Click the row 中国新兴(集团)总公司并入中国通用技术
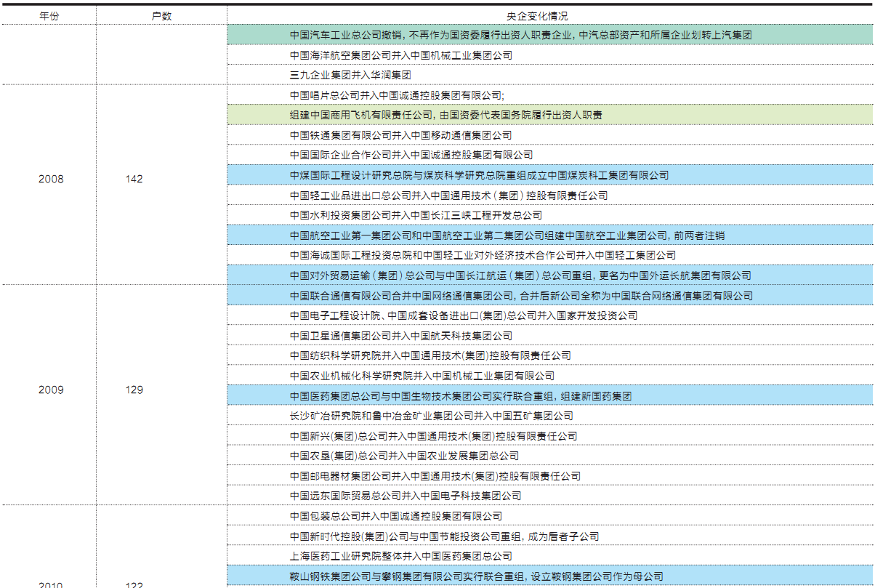The height and width of the screenshot is (588, 875). [549, 435]
